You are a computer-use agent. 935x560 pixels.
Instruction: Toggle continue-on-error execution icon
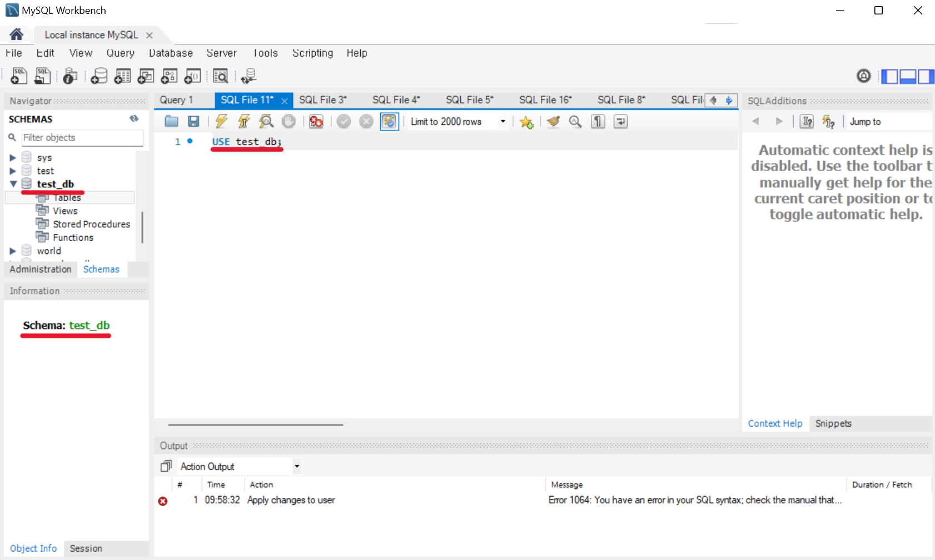pos(316,121)
